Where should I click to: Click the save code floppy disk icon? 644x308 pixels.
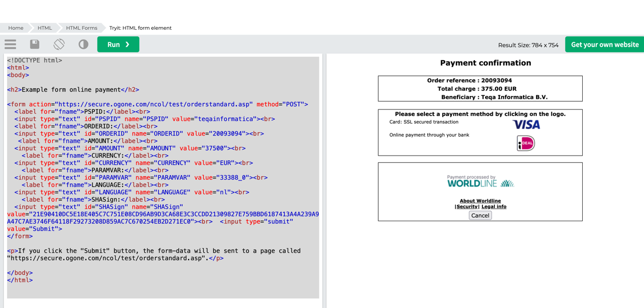point(35,44)
